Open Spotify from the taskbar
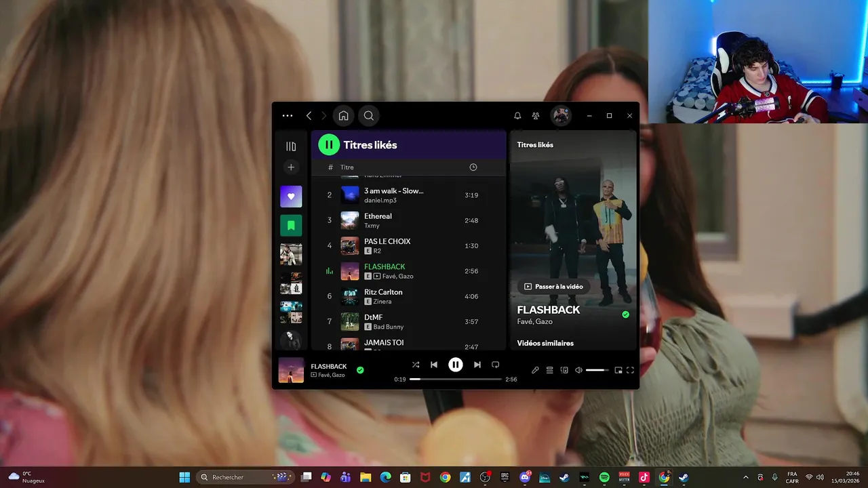868x488 pixels. [604, 477]
